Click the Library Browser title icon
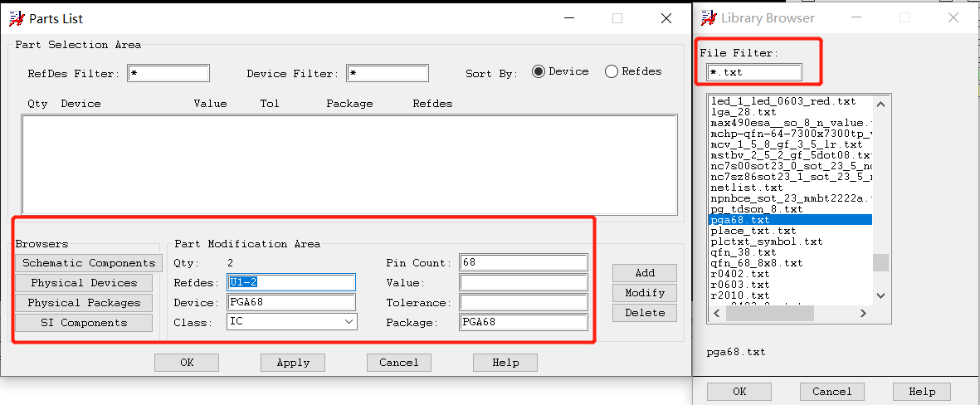The width and height of the screenshot is (980, 405). click(x=708, y=17)
